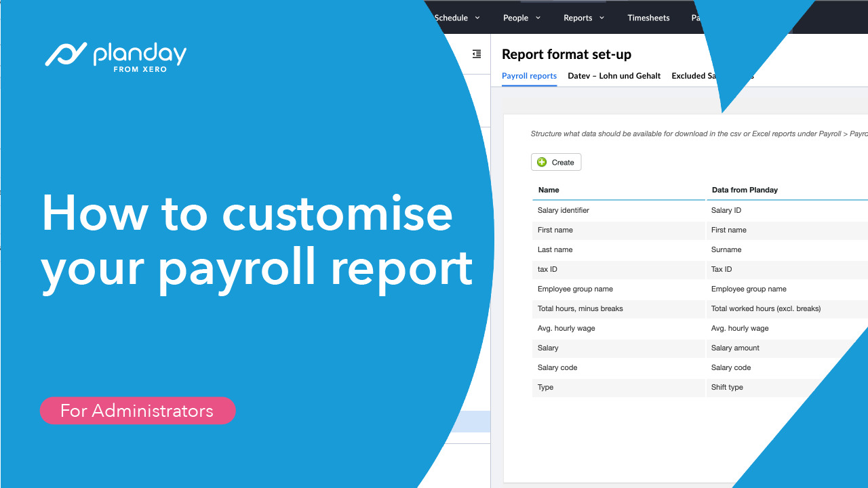Viewport: 868px width, 488px height.
Task: Expand the Reports dropdown chevron
Action: click(601, 18)
